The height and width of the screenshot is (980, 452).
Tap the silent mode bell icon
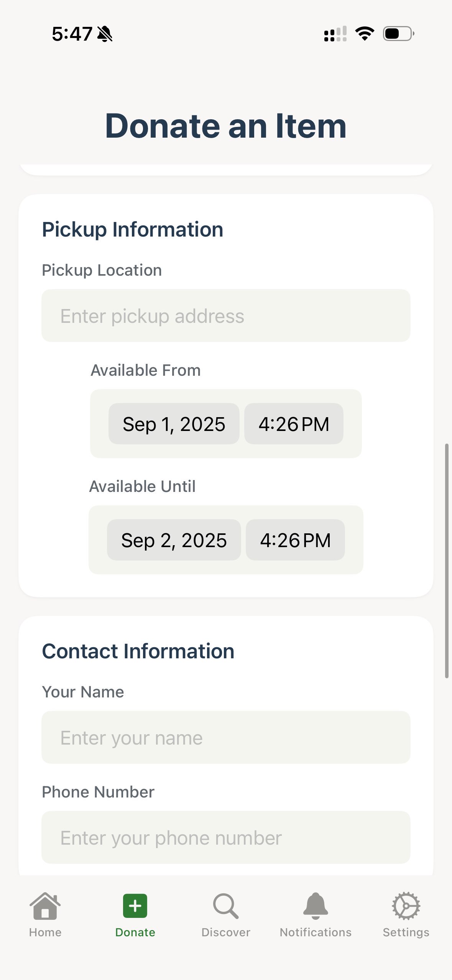click(x=105, y=34)
